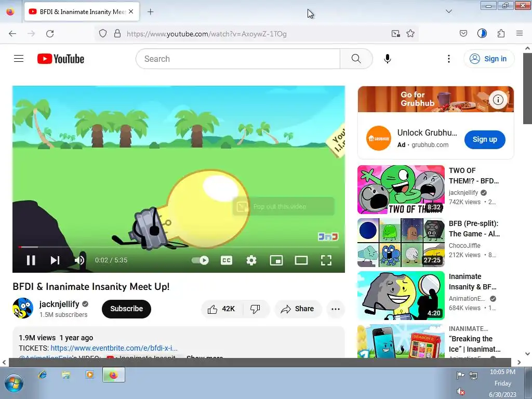Viewport: 532px width, 399px height.
Task: Enter full screen mode
Action: click(326, 260)
